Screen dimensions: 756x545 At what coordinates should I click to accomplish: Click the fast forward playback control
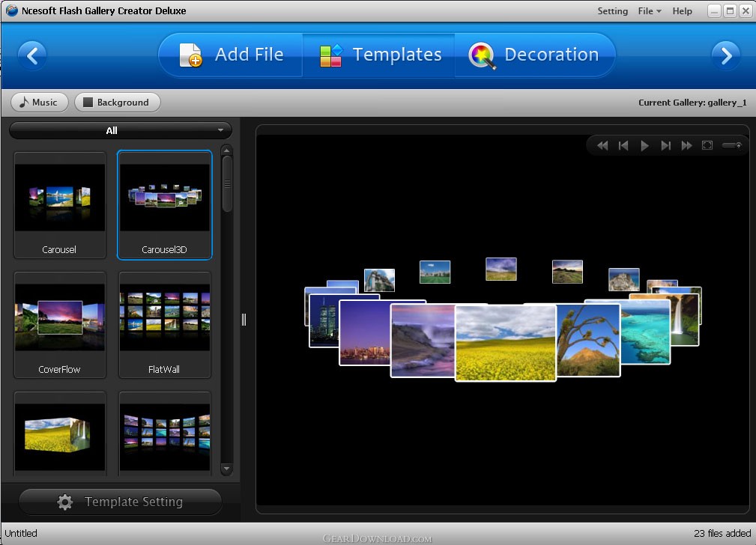tap(686, 145)
